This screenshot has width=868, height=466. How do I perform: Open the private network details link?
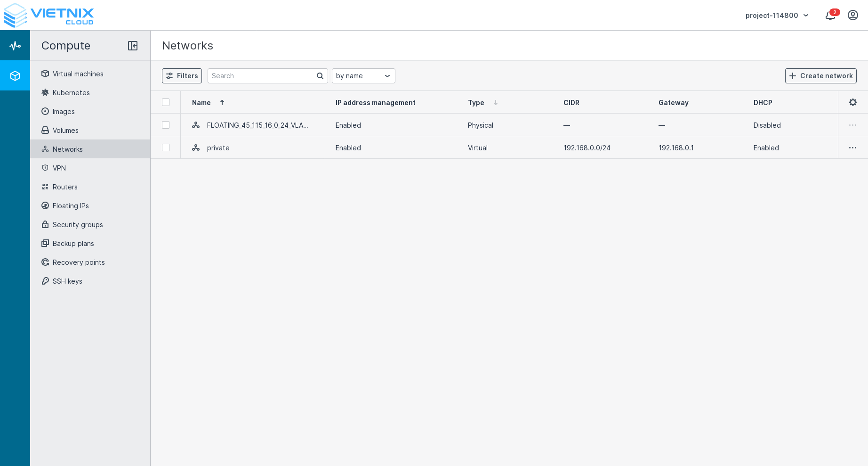(x=218, y=147)
